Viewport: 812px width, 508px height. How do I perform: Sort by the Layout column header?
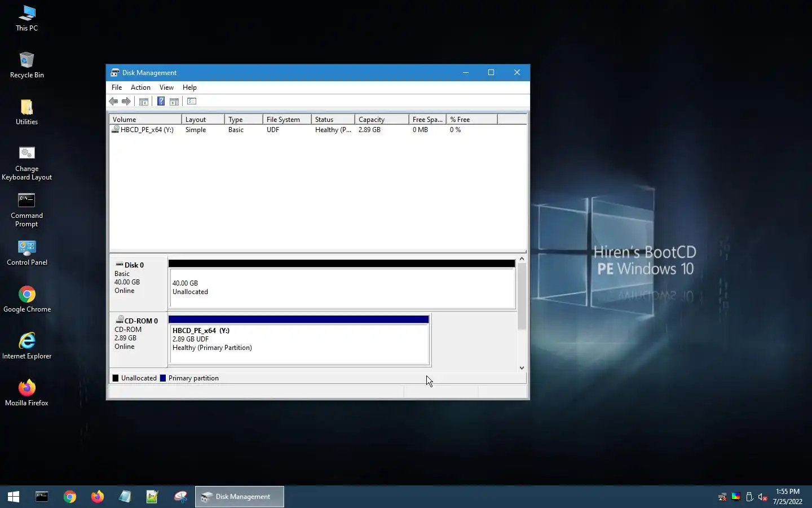coord(203,119)
